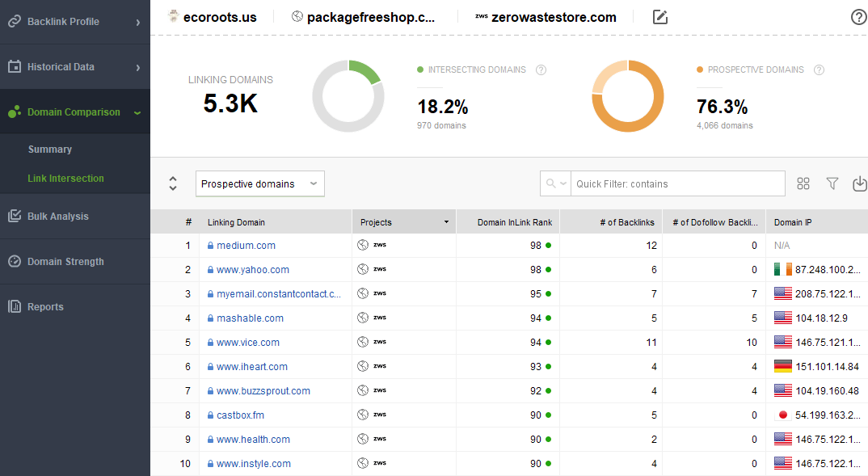Image resolution: width=868 pixels, height=476 pixels.
Task: Sort by Linking Domain column header
Action: [236, 222]
